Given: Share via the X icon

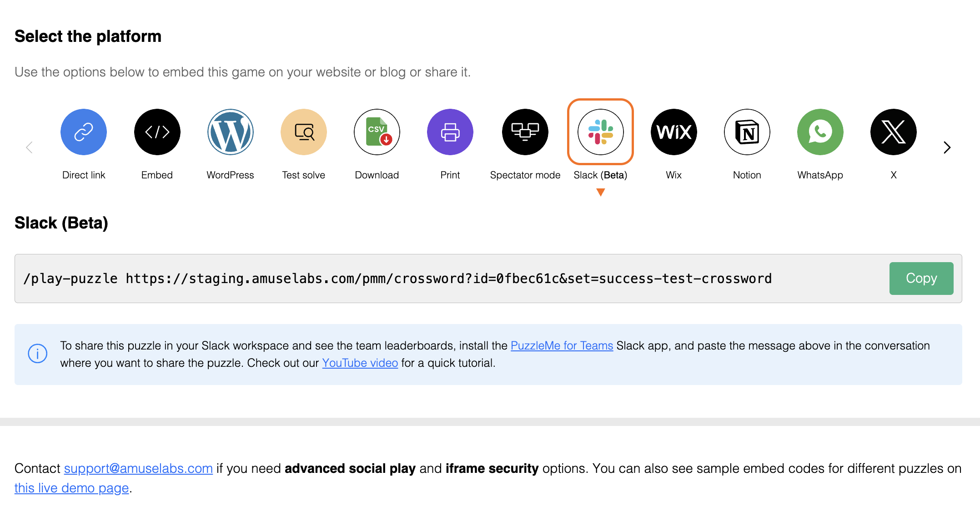Looking at the screenshot, I should 894,132.
